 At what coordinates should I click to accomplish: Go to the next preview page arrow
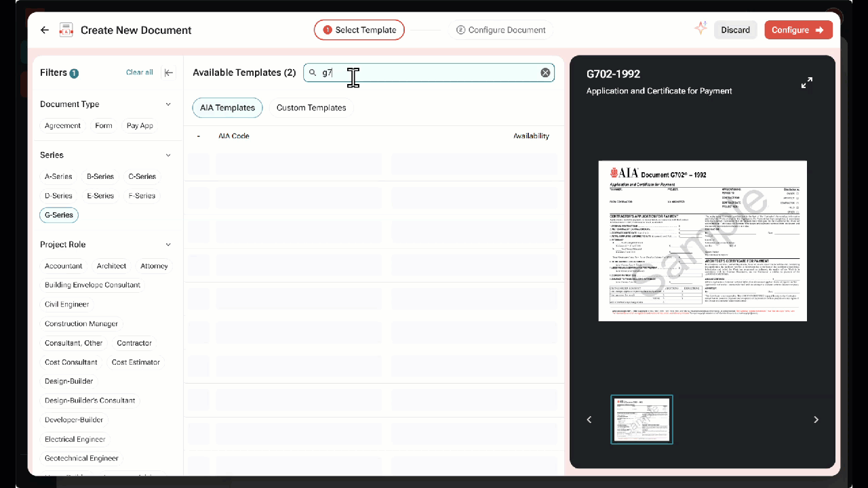[816, 420]
